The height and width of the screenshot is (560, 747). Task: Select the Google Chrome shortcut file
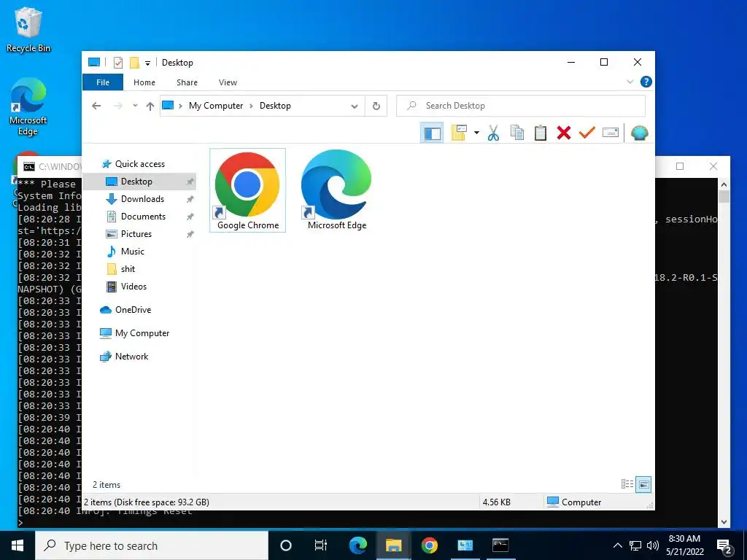pos(248,190)
